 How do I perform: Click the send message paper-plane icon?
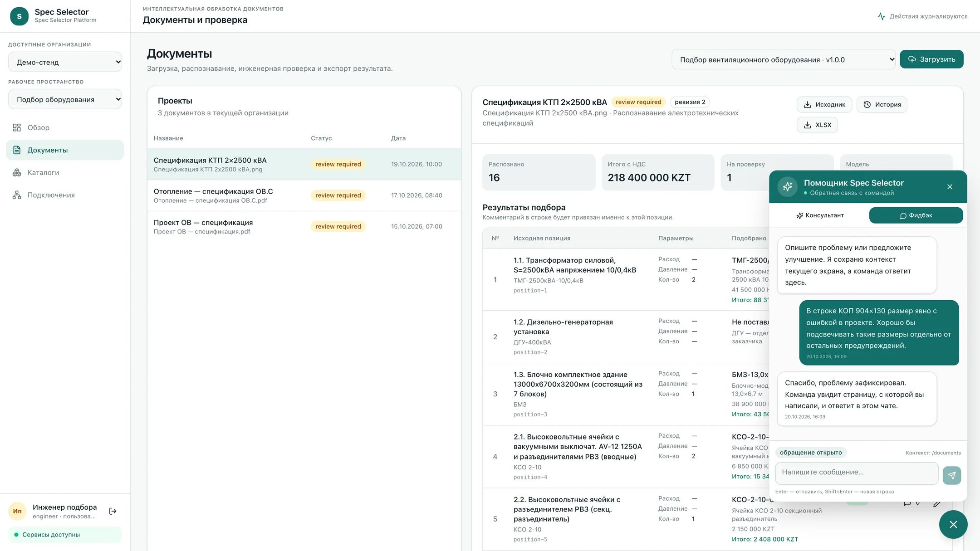point(951,475)
